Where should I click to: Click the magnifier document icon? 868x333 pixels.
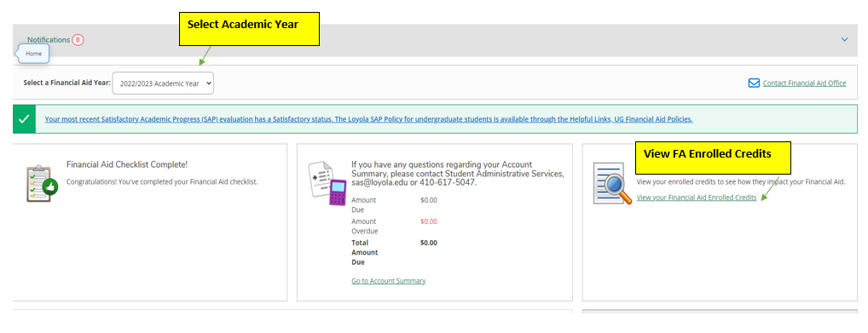(613, 184)
